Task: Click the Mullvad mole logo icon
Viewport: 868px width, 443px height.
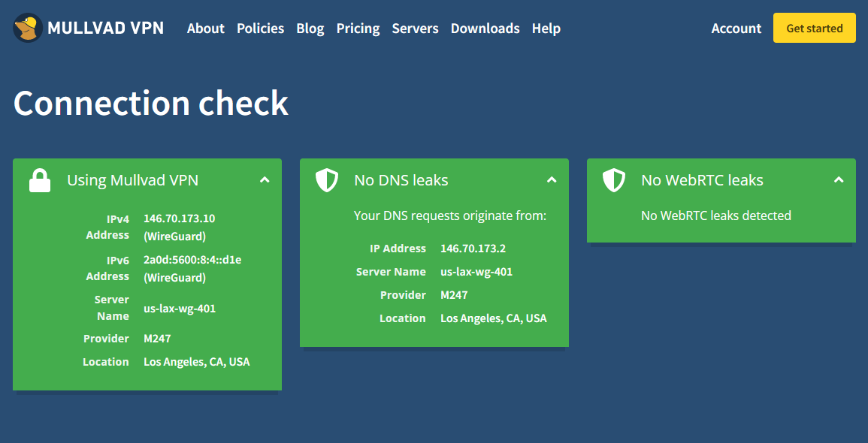Action: (28, 29)
